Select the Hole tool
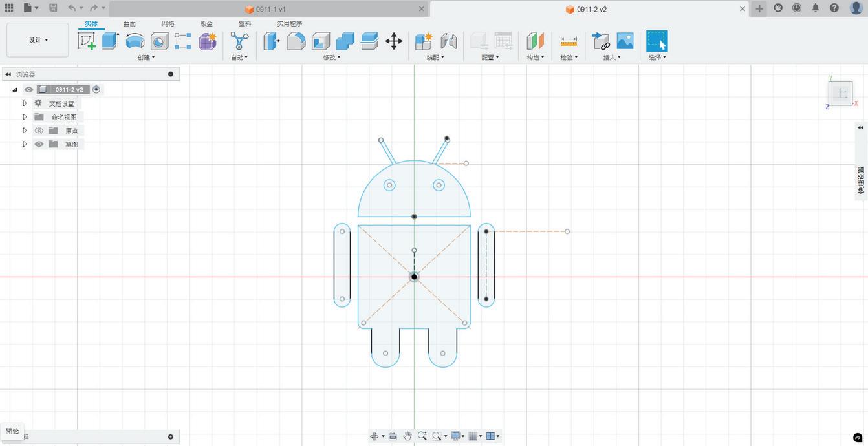 pyautogui.click(x=159, y=41)
